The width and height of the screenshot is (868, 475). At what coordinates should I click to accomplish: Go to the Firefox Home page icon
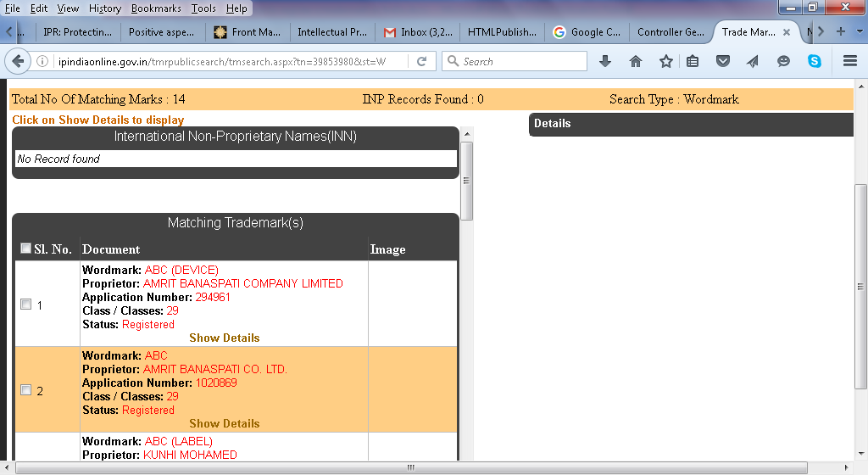pyautogui.click(x=636, y=61)
